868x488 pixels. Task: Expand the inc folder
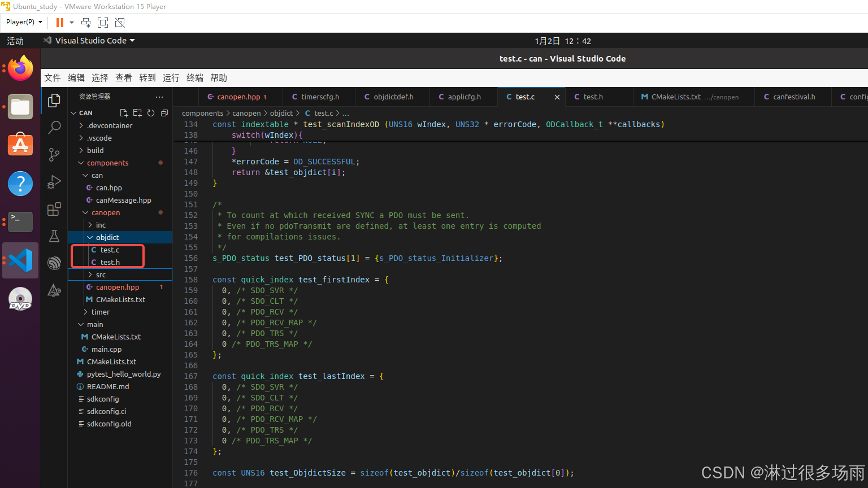[x=120, y=225]
